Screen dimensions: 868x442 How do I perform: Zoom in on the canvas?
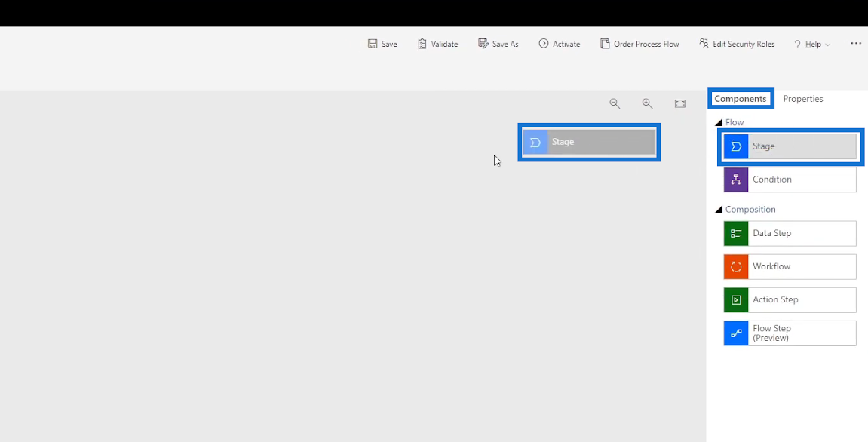pos(647,103)
